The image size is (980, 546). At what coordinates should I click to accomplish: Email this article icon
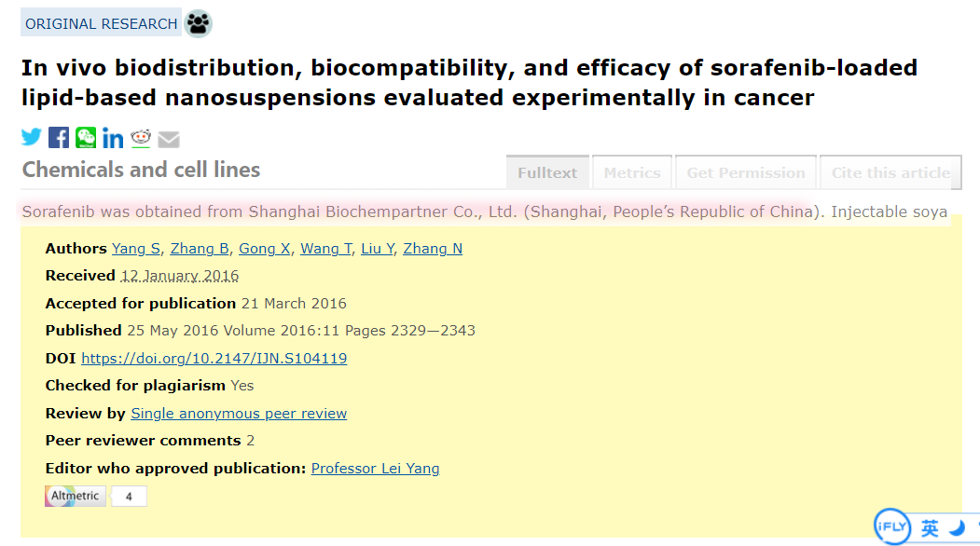point(169,140)
